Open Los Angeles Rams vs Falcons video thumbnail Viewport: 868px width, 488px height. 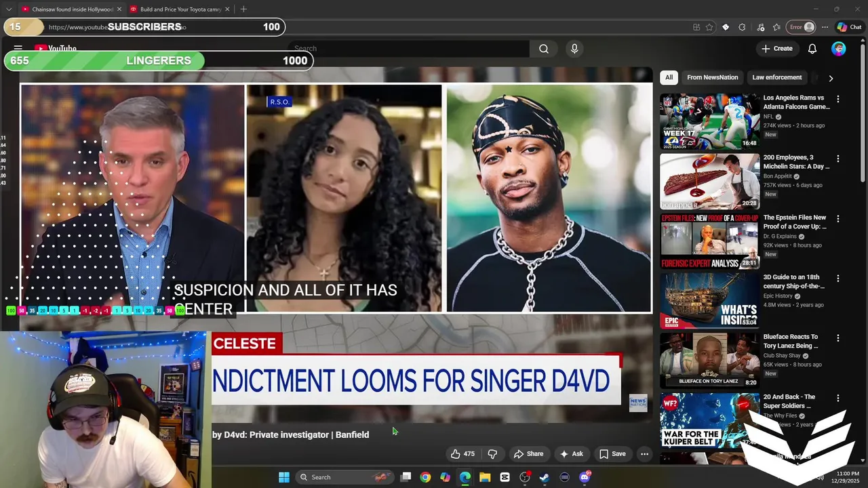(709, 121)
